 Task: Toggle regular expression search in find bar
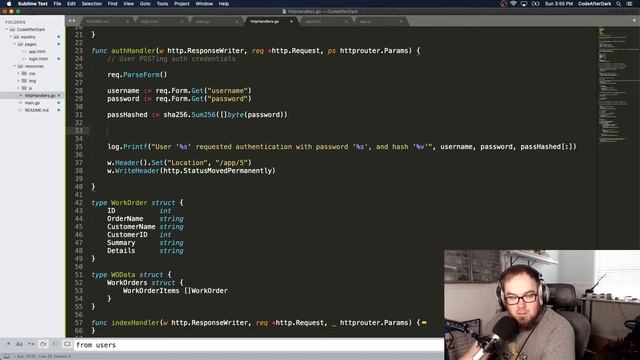8,344
